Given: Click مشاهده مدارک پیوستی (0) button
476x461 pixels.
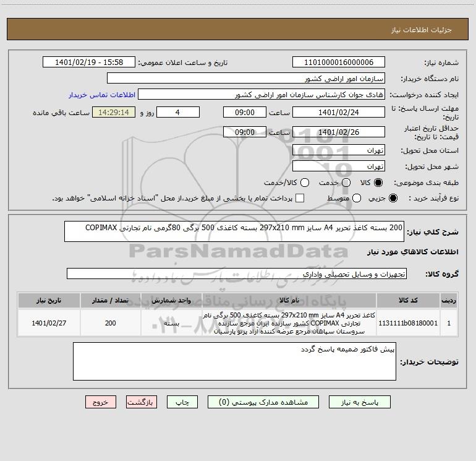Looking at the screenshot, I should point(263,402).
